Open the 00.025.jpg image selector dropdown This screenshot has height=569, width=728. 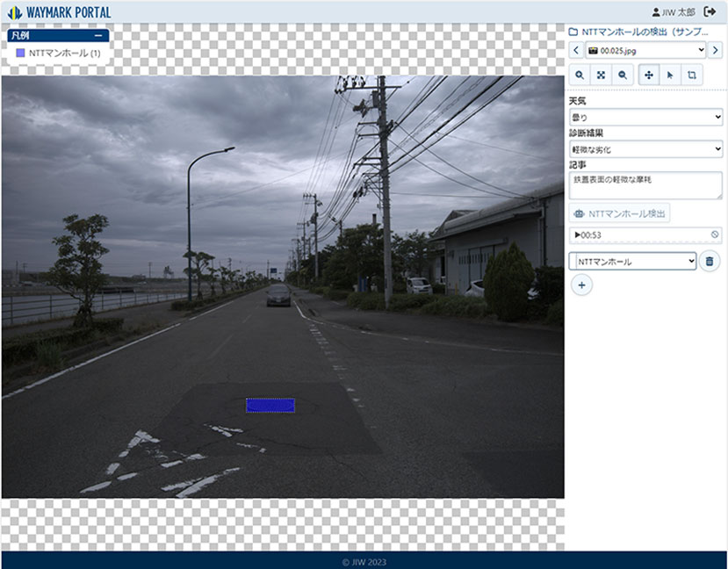coord(647,50)
